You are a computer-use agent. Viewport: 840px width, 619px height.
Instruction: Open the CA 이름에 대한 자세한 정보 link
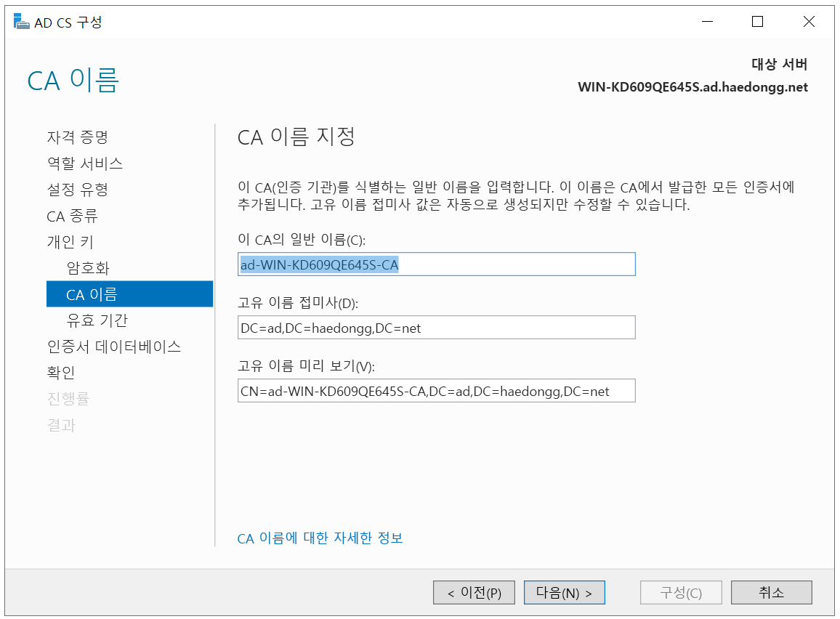(320, 538)
